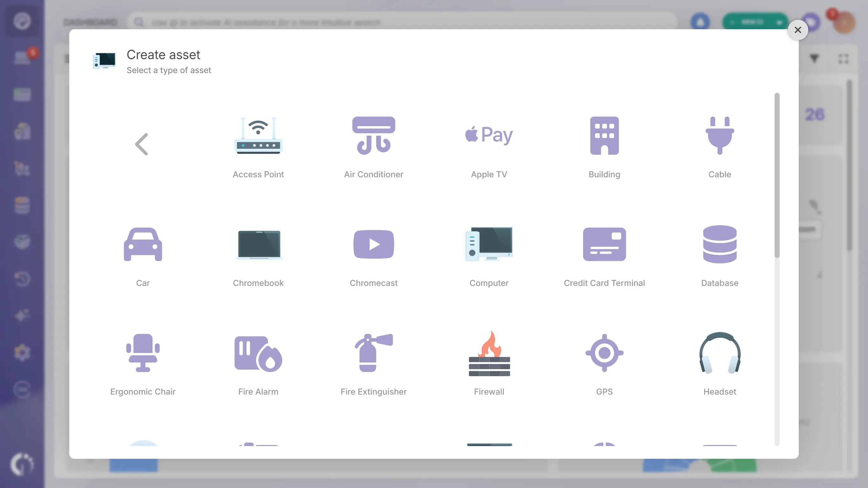The width and height of the screenshot is (868, 488).
Task: Choose the Database asset icon
Action: coord(720,244)
